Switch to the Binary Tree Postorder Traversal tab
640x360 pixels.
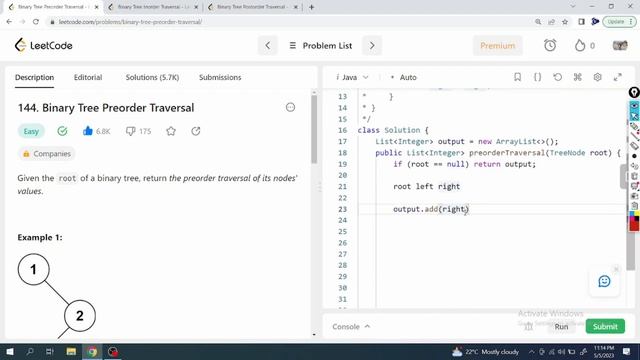[252, 7]
